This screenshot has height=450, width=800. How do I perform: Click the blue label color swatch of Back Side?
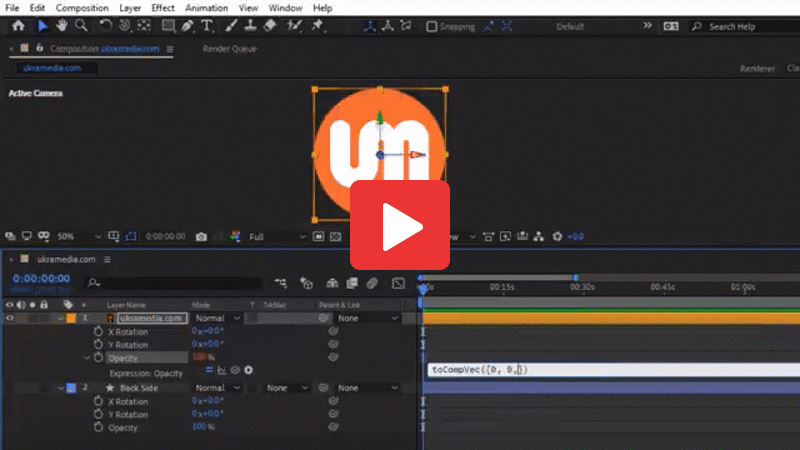(x=71, y=388)
